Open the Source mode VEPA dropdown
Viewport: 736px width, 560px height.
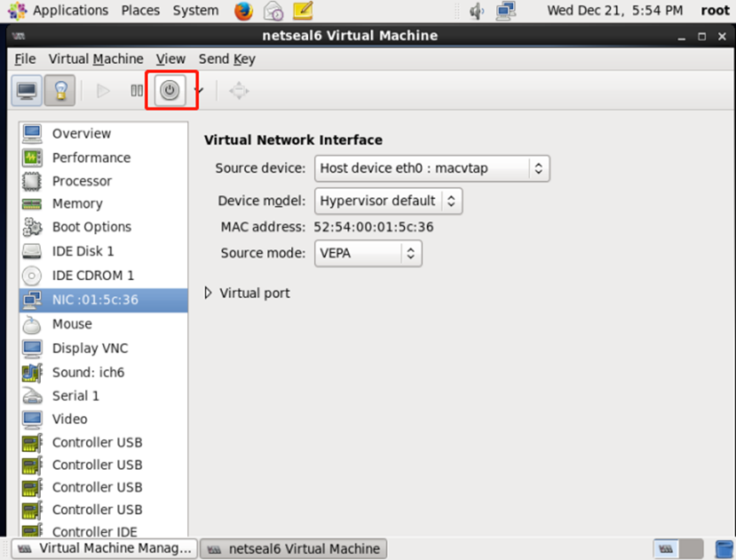click(x=368, y=253)
